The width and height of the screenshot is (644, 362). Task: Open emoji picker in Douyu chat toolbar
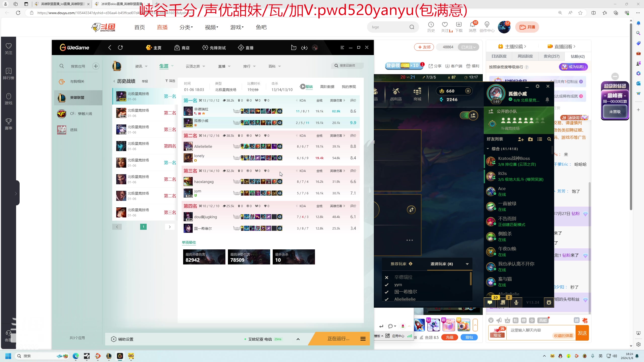coord(491,320)
